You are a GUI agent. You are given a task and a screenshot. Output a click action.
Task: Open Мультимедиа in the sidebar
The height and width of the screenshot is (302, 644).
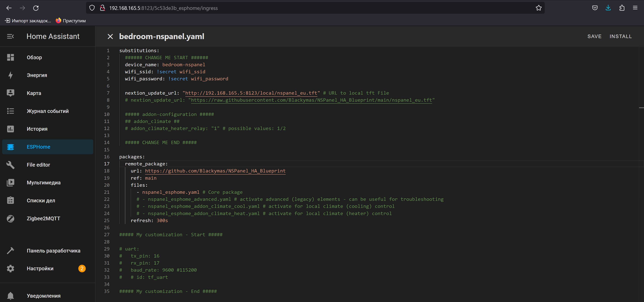click(x=43, y=183)
